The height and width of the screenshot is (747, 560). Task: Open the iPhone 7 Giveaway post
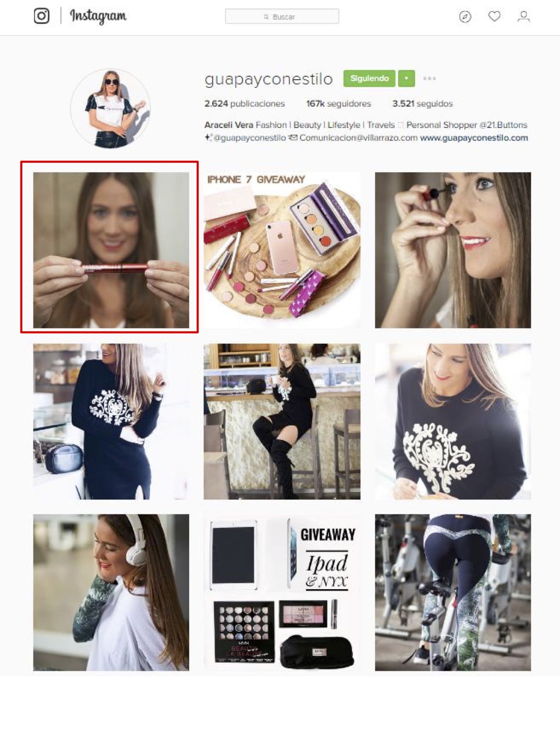point(282,250)
